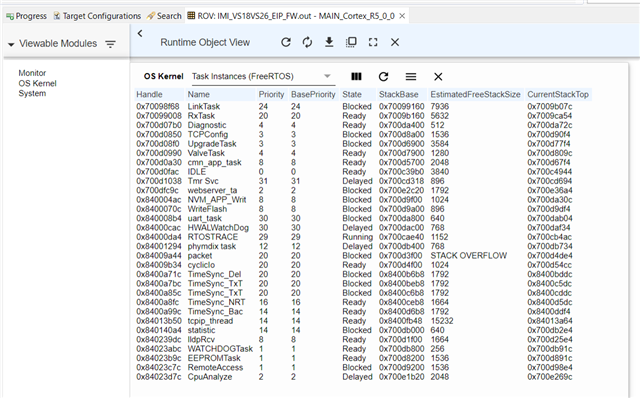Collapse the sidebar with the back chevron
The width and height of the screenshot is (640, 398).
pyautogui.click(x=140, y=33)
